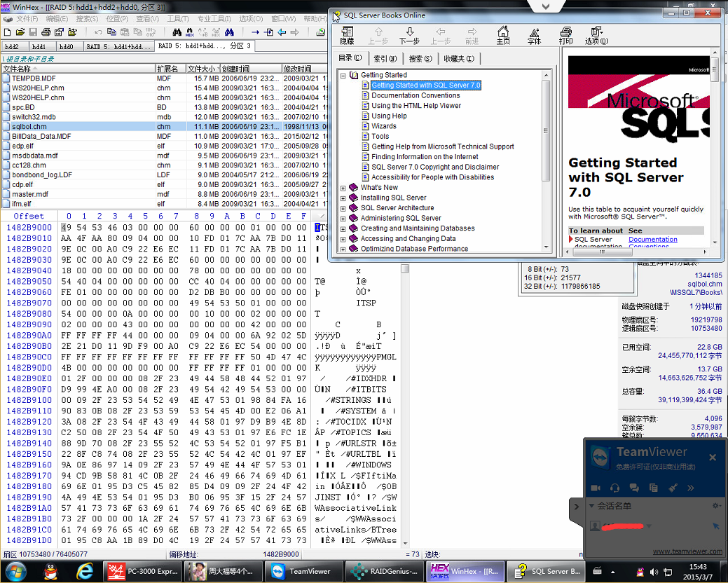
Task: Sort by the file size column header
Action: (203, 69)
